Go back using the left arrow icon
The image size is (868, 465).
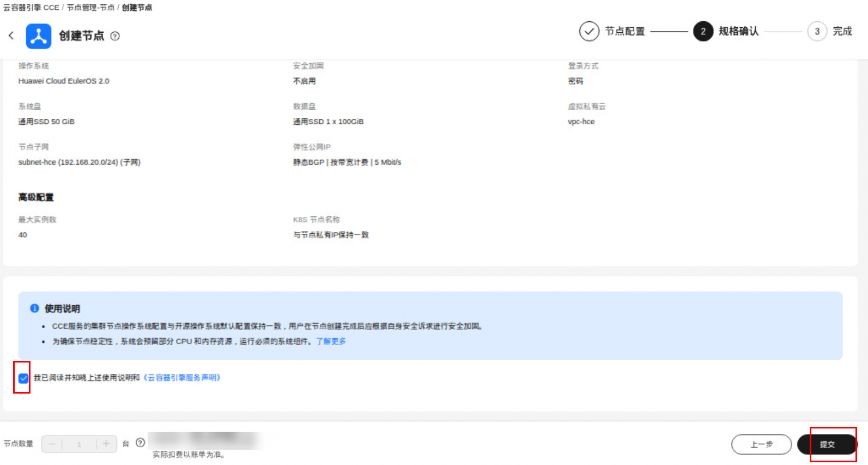tap(11, 36)
